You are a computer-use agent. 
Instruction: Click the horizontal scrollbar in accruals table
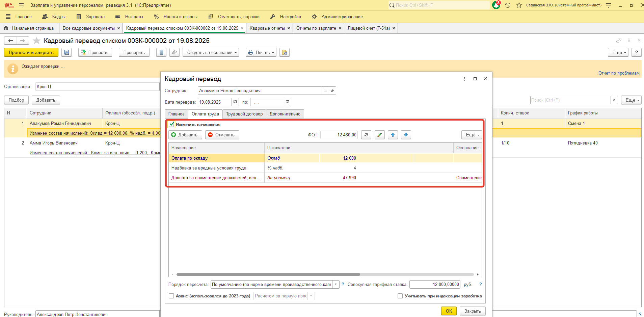(x=268, y=274)
